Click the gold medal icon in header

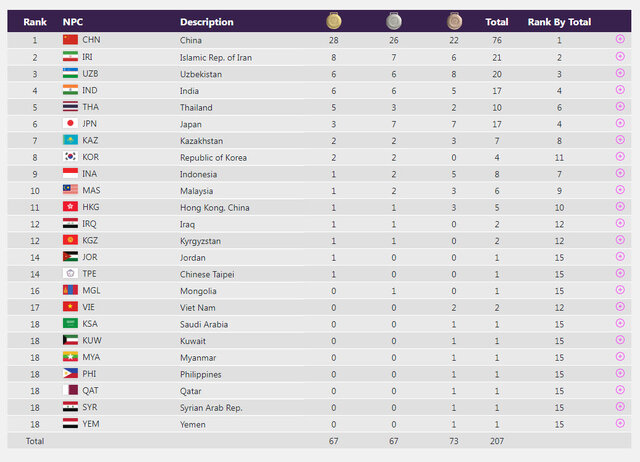[x=333, y=21]
